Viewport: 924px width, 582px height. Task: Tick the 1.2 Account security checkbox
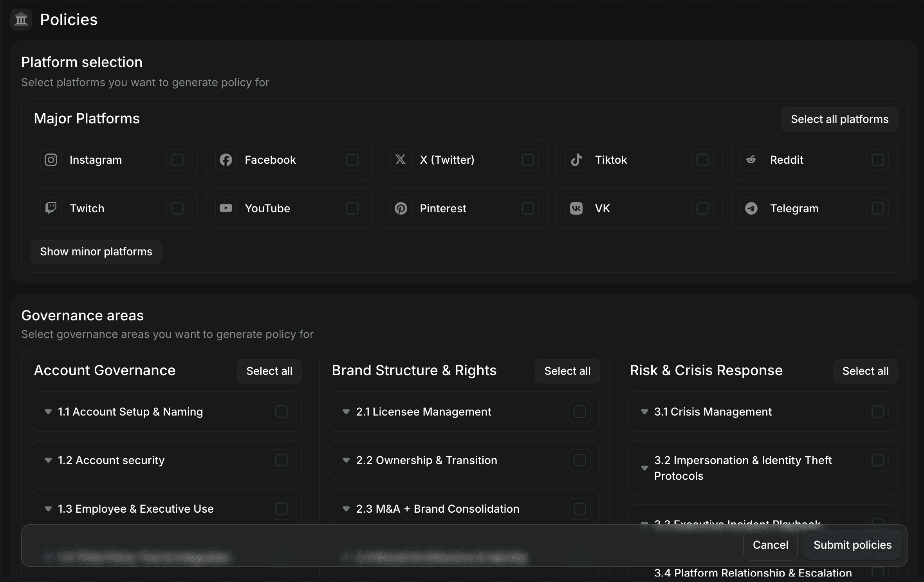[282, 460]
